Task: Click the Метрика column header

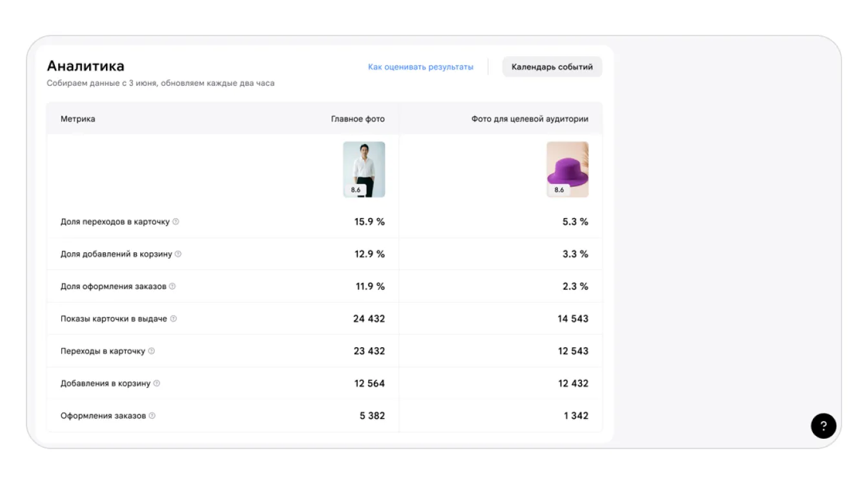Action: tap(78, 119)
